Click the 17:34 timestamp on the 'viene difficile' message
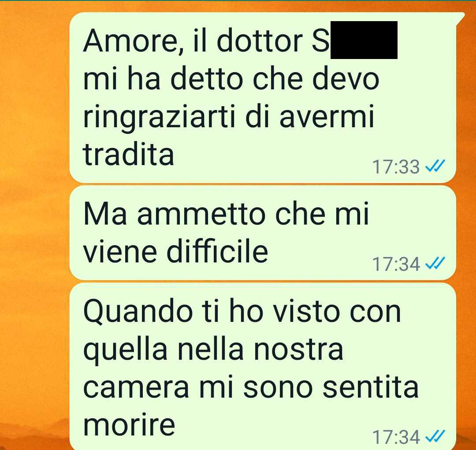The image size is (476, 450). [x=396, y=264]
